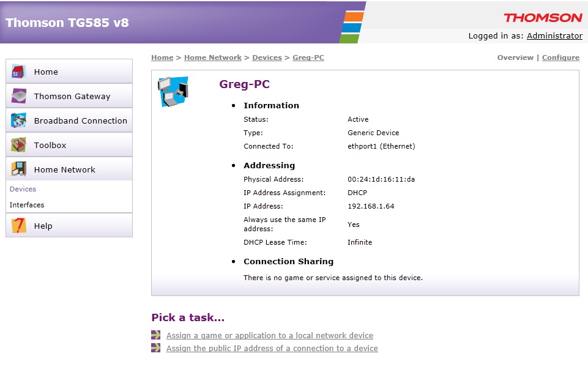Click the Physical Address label

coord(274,179)
